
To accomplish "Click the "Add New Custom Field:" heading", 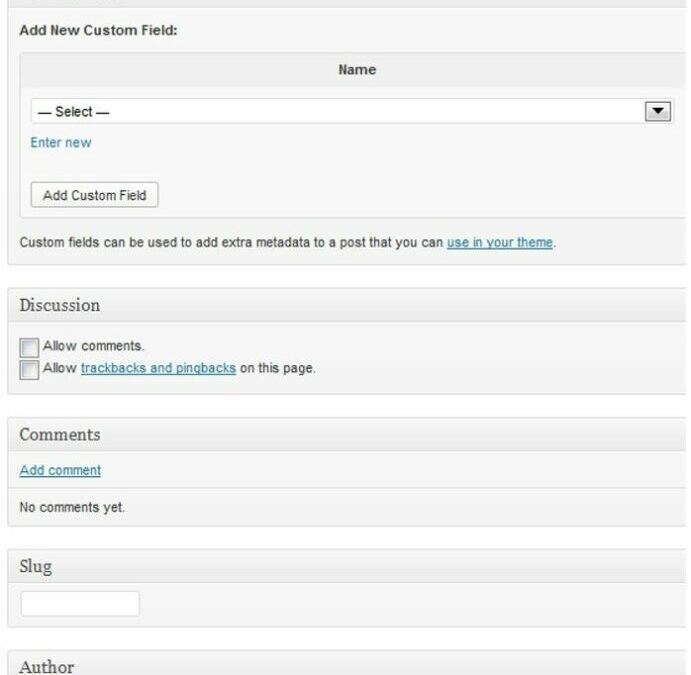I will coord(99,31).
